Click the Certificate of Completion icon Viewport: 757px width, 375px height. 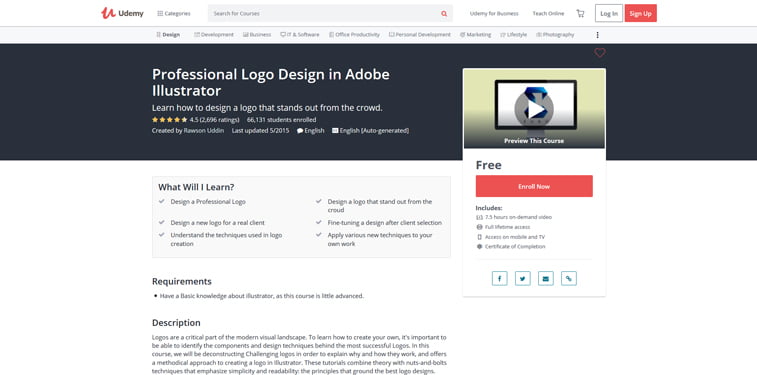coord(479,246)
